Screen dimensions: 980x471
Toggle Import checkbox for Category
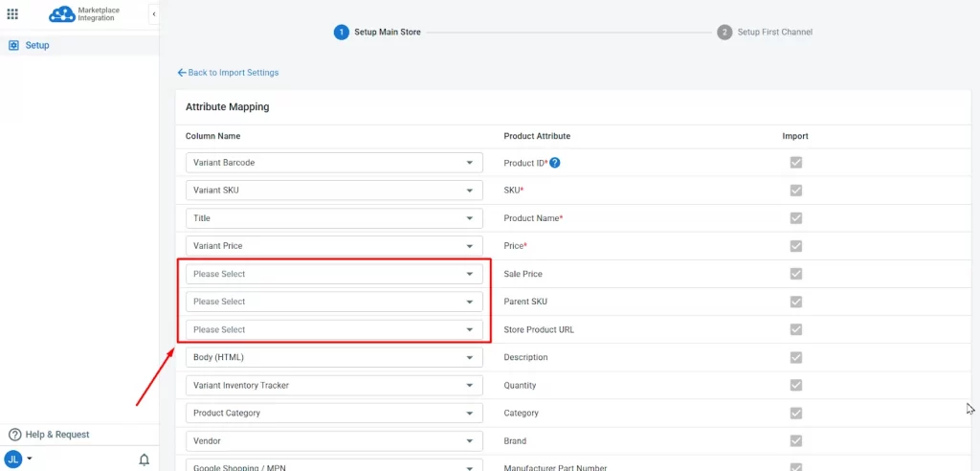point(795,413)
